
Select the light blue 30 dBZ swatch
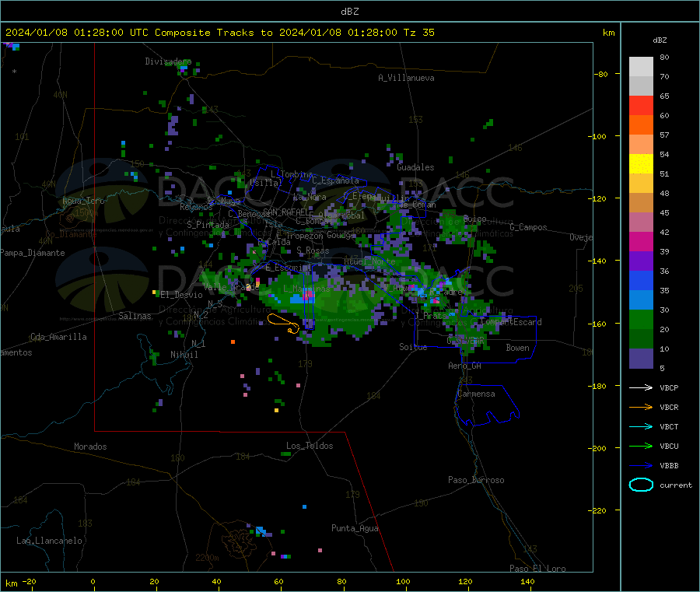641,300
